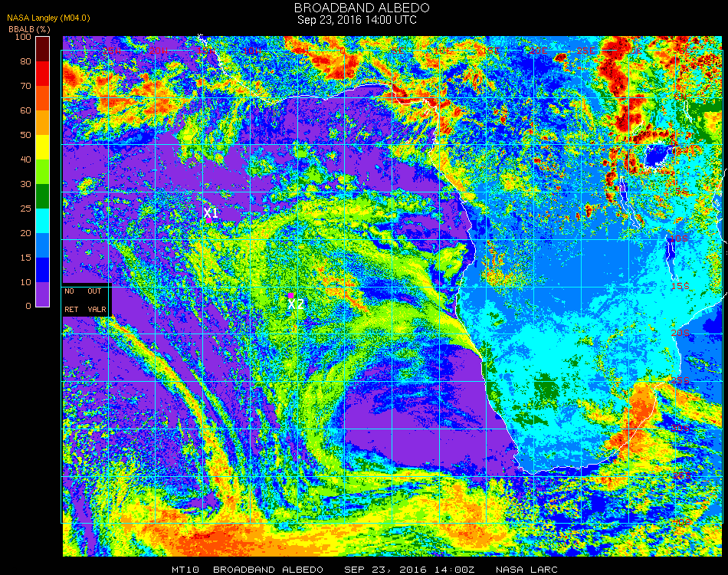Click the '30S' latitude label
The width and height of the screenshot is (728, 575).
click(680, 429)
